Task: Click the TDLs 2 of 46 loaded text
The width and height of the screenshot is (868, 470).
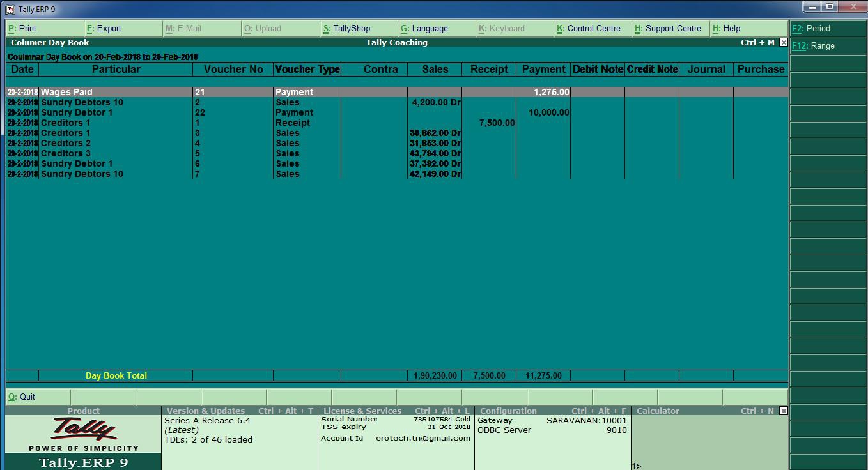Action: 208,439
